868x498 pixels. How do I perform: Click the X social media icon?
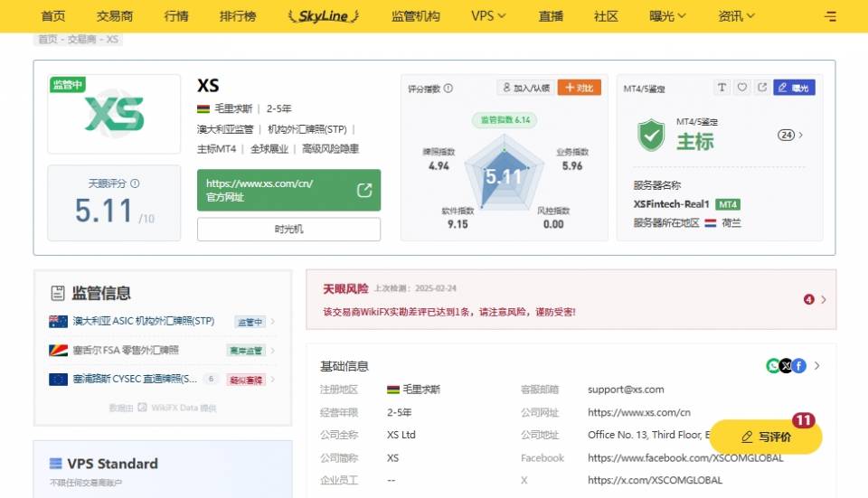tap(786, 366)
